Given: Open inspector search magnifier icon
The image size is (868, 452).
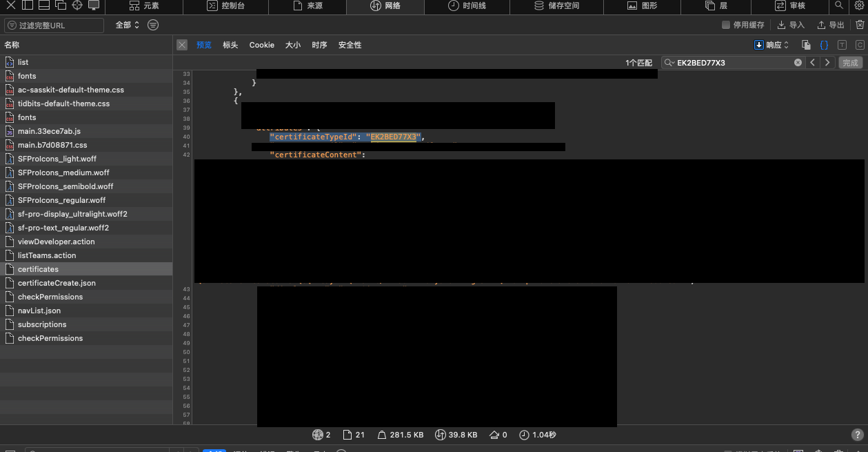Looking at the screenshot, I should (x=839, y=6).
